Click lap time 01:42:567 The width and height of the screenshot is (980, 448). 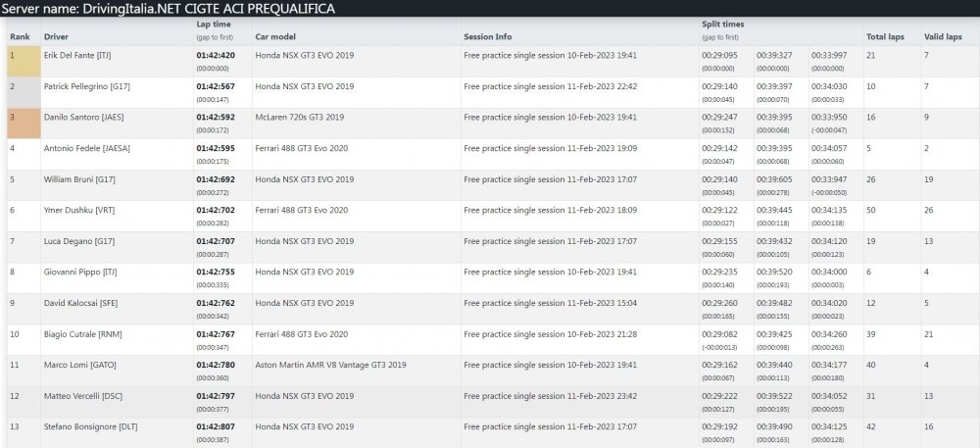point(216,87)
